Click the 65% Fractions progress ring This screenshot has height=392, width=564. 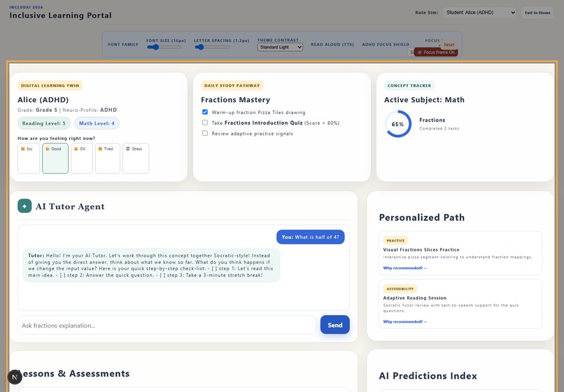coord(398,124)
